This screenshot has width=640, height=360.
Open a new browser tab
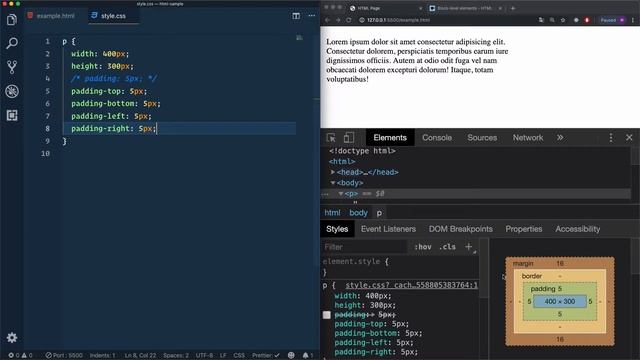pyautogui.click(x=513, y=8)
